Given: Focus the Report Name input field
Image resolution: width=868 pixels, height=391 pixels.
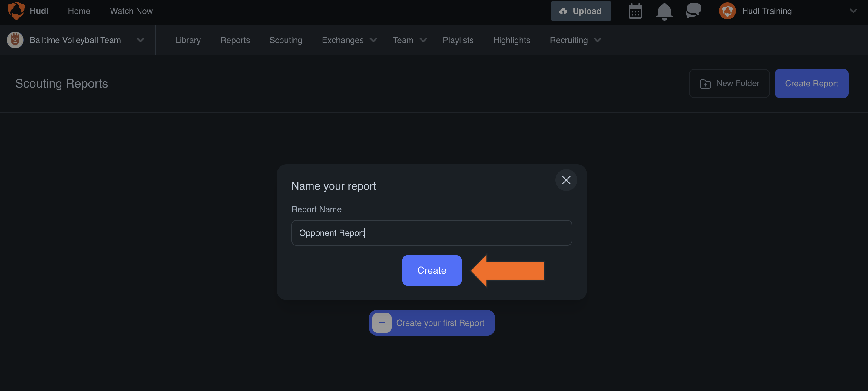Looking at the screenshot, I should 432,233.
